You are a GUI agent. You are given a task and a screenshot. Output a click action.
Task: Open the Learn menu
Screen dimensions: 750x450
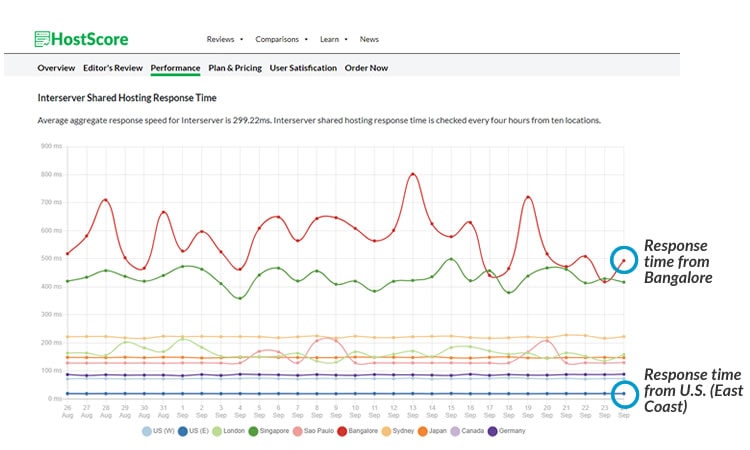(329, 39)
